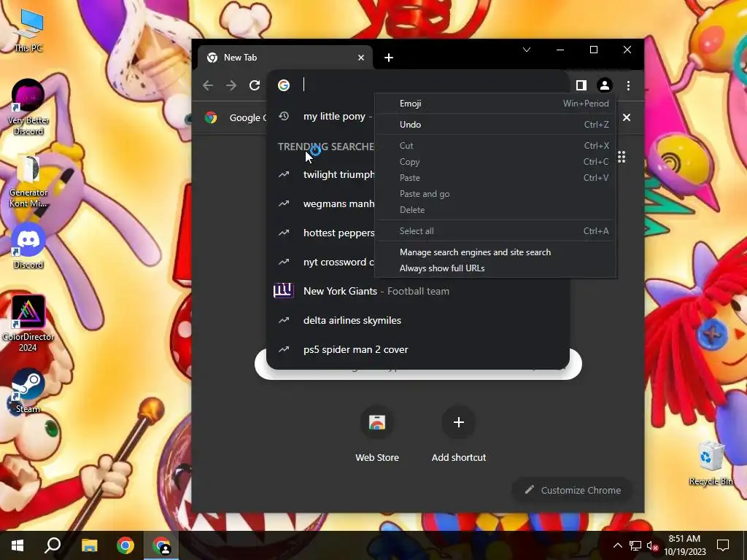Choose Undo from the context menu
The width and height of the screenshot is (747, 560).
(495, 124)
